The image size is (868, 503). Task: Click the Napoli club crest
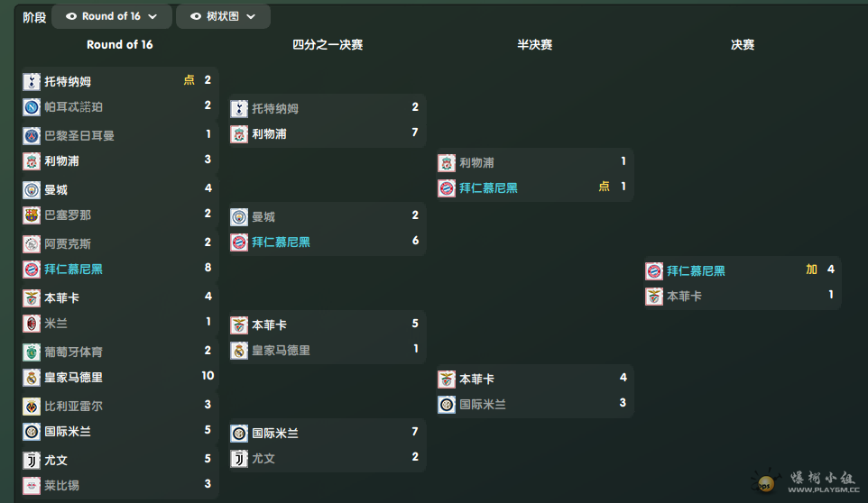point(32,107)
